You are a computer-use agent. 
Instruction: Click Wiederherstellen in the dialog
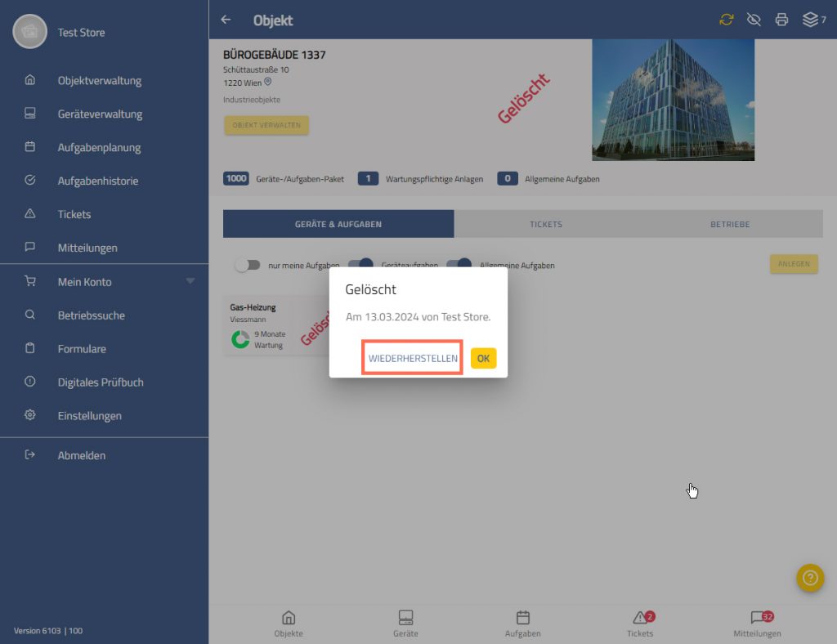[x=413, y=359]
